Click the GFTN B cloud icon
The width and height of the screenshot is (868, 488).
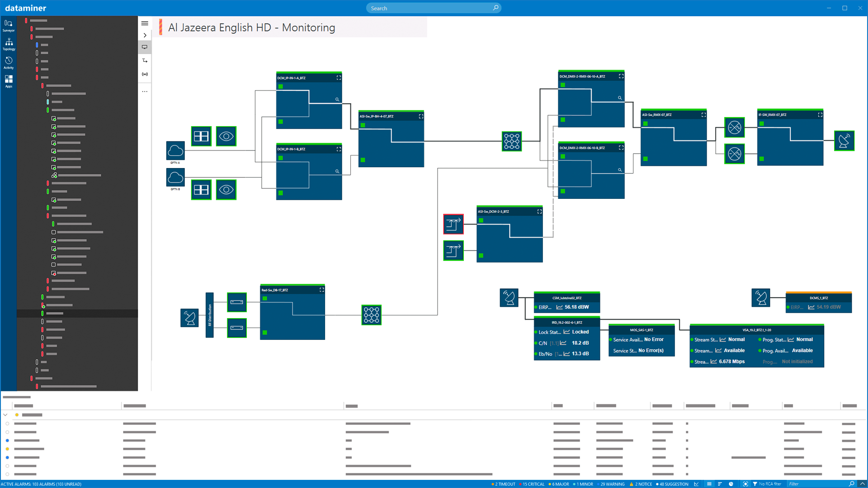(x=175, y=177)
